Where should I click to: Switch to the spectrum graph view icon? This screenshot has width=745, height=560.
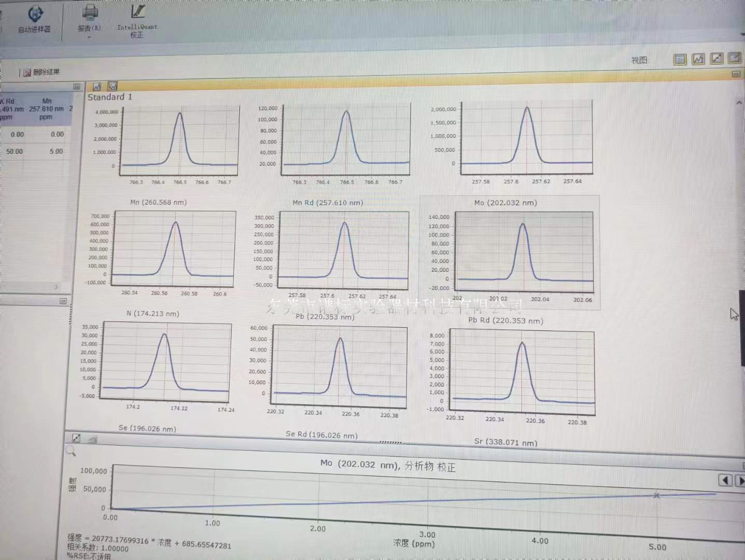(698, 59)
